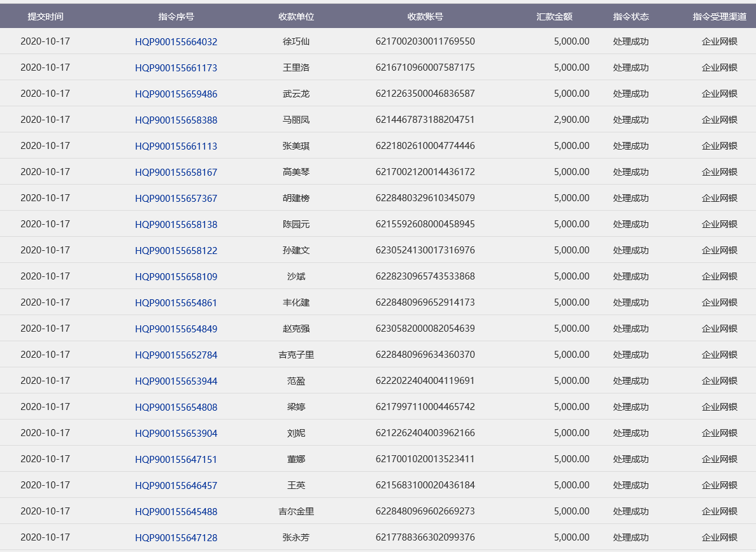This screenshot has width=756, height=552.
Task: Open the 2,900.00 transfer HQP900155658388
Action: click(176, 120)
